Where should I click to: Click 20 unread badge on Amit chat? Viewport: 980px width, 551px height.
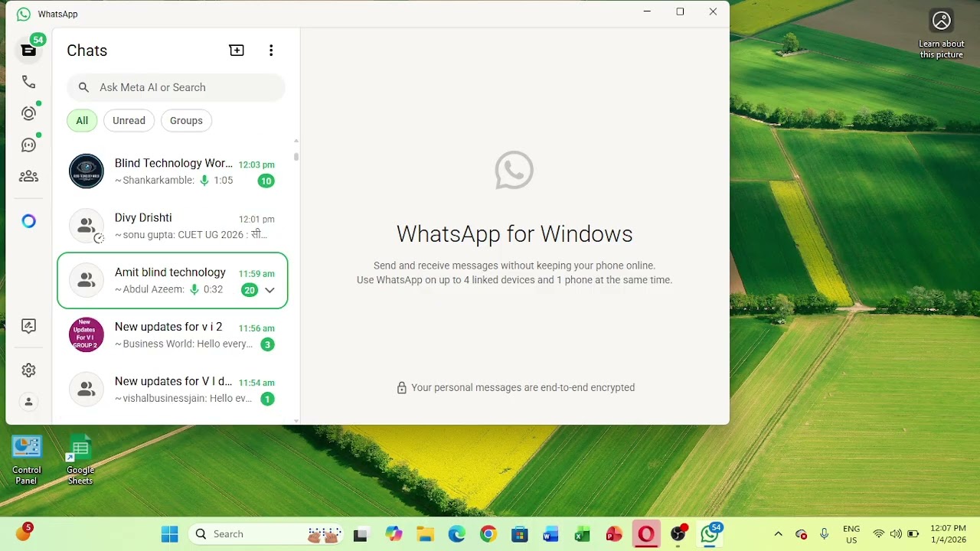click(249, 290)
